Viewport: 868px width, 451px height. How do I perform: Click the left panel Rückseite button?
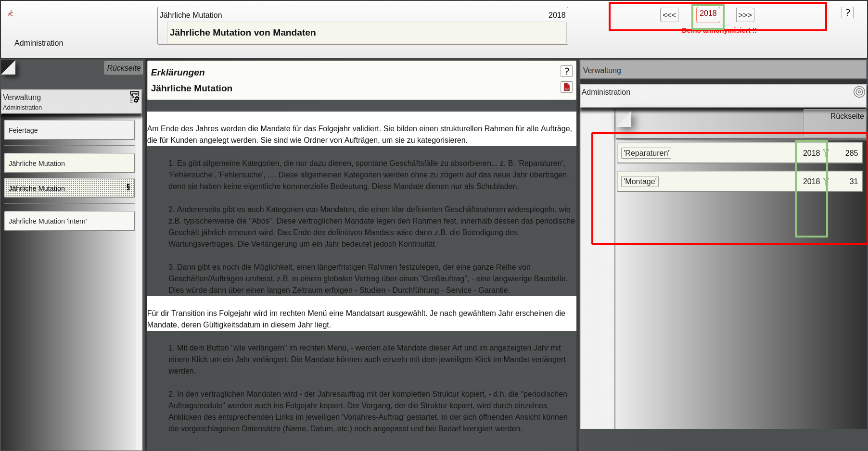[x=124, y=68]
